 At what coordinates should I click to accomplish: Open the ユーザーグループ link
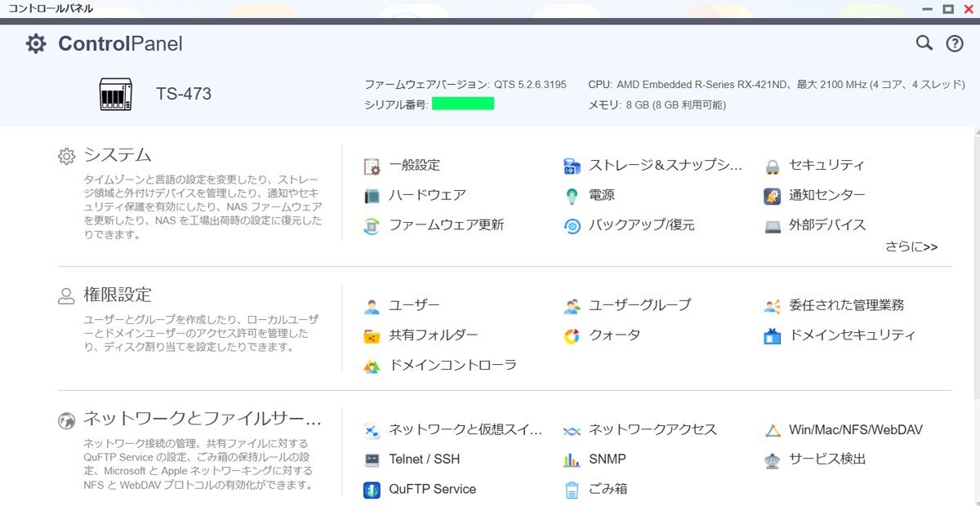tap(639, 305)
